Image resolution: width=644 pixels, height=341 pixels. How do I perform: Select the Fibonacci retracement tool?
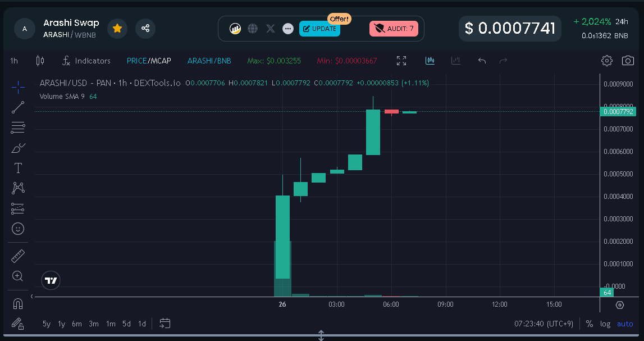click(18, 128)
